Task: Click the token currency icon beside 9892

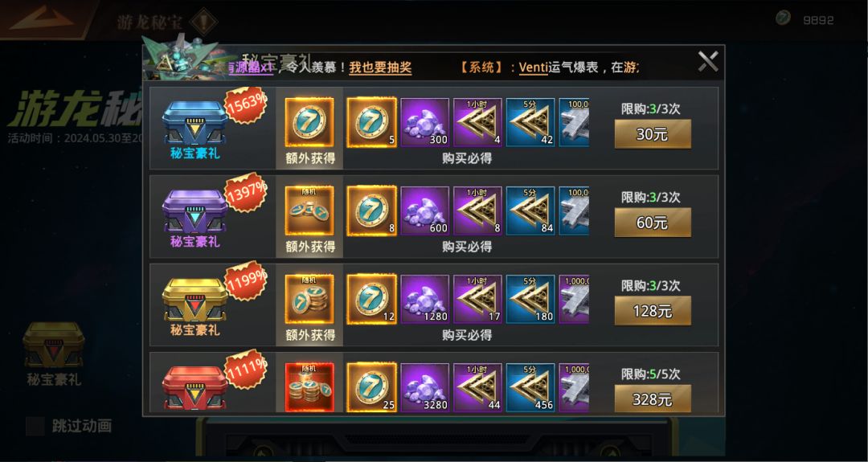Action: pos(783,18)
